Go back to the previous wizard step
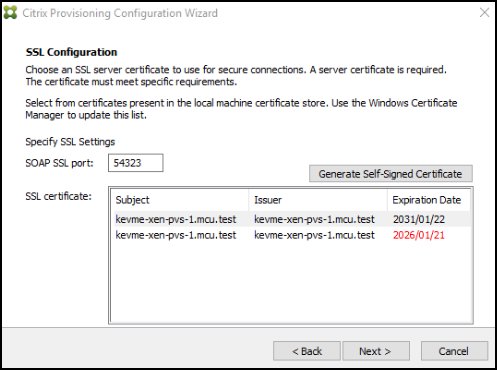Viewport: 497px width, 370px height. 307,351
